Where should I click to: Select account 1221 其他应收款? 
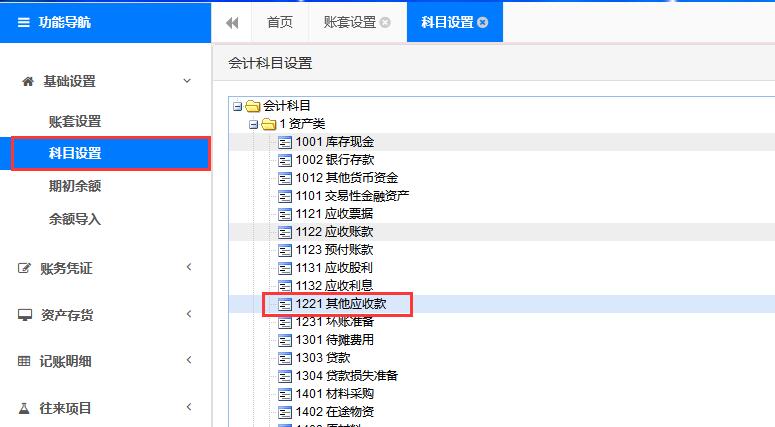tap(340, 304)
